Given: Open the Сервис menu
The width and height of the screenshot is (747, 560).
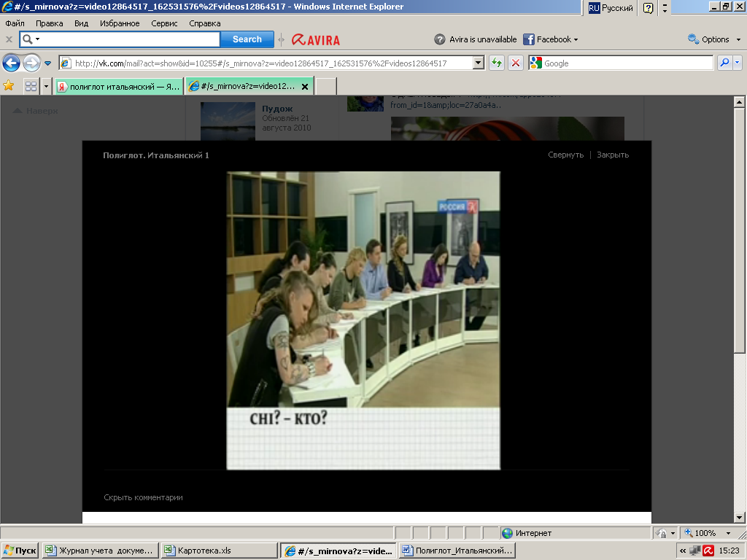Looking at the screenshot, I should click(x=164, y=23).
